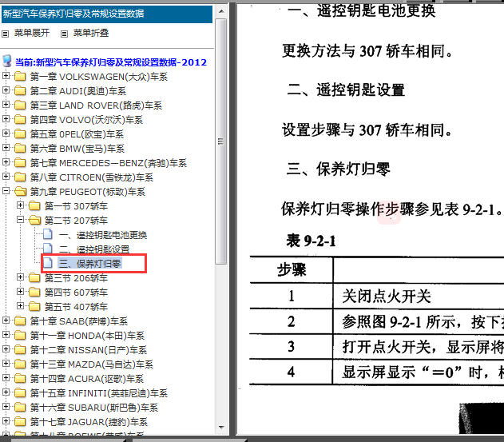This screenshot has height=442, width=504.
Task: Click folder icon of 第三章 LAND ROVER
Action: 20,106
